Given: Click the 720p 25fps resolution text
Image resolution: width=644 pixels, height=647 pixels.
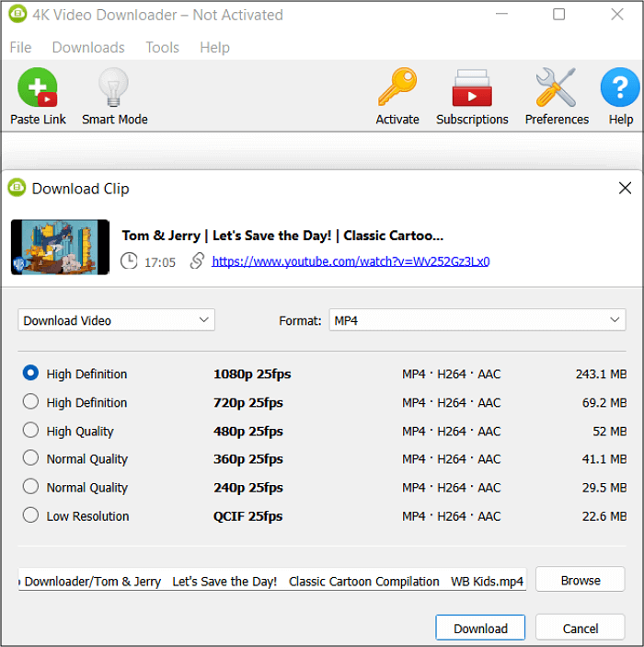Looking at the screenshot, I should [248, 403].
